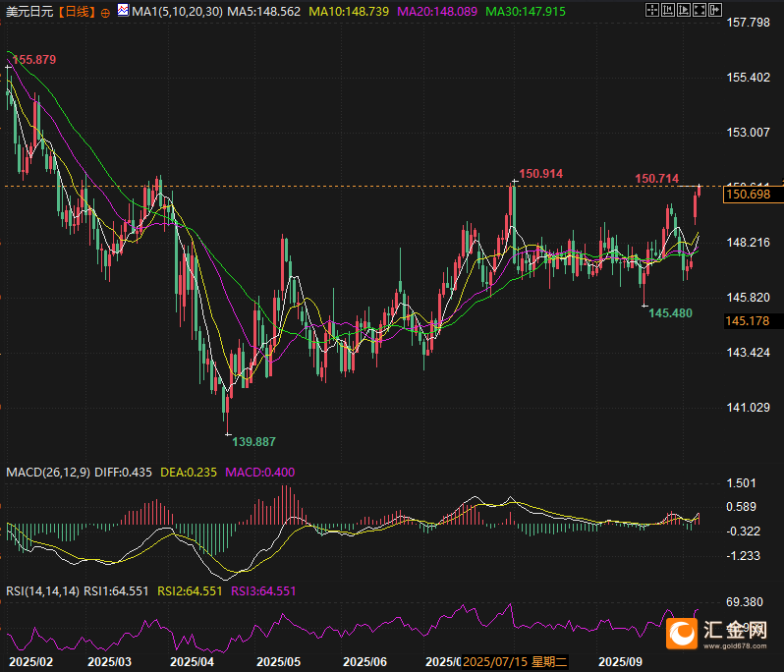Click 148.216 on the price axis
The height and width of the screenshot is (672, 784).
[x=748, y=243]
